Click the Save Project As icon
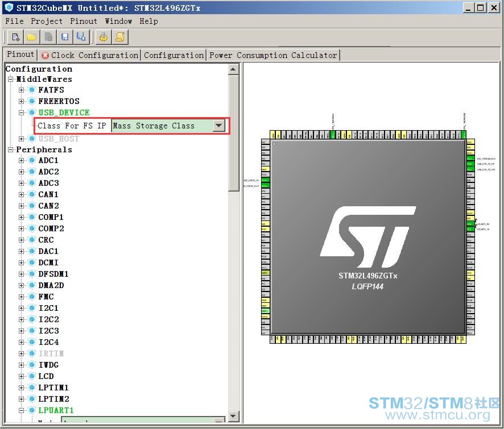 point(81,38)
